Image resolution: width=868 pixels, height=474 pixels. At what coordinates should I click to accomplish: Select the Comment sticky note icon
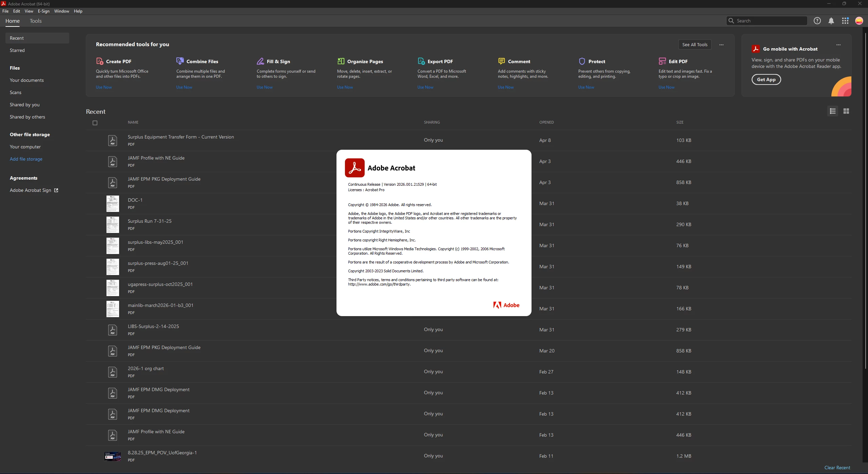tap(501, 61)
